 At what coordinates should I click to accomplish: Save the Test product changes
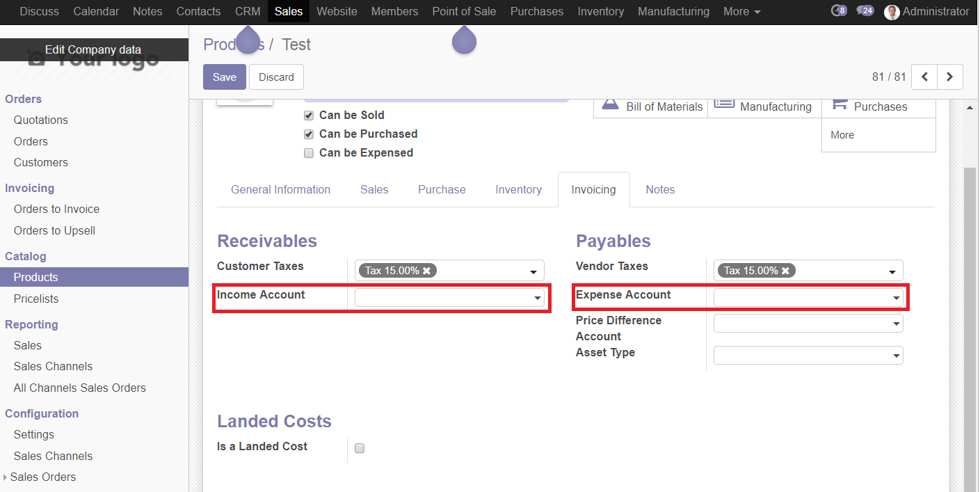coord(224,77)
